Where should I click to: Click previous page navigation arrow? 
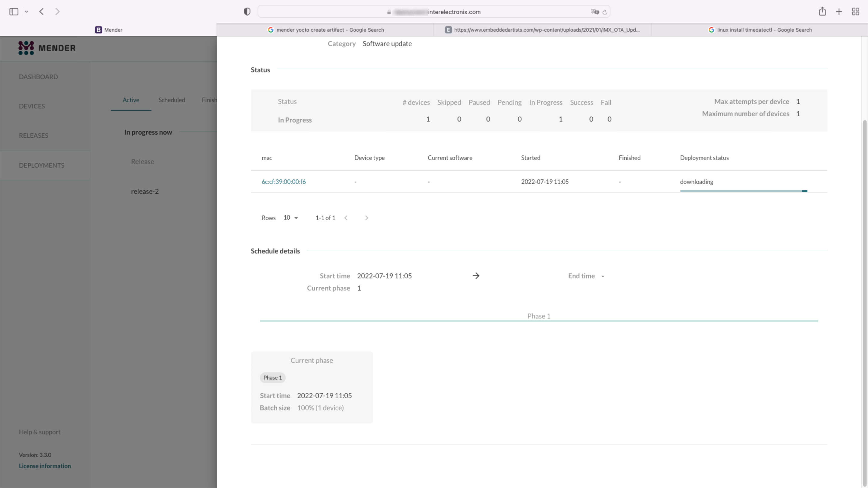[346, 217]
